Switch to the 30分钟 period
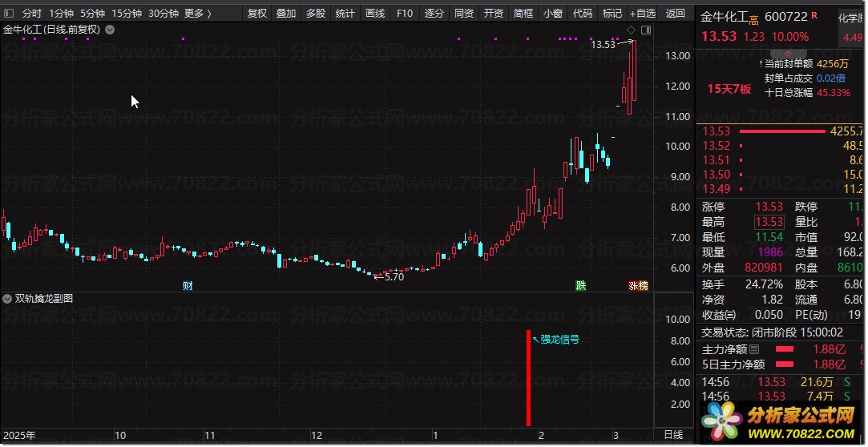This screenshot has width=868, height=447. pos(164,13)
